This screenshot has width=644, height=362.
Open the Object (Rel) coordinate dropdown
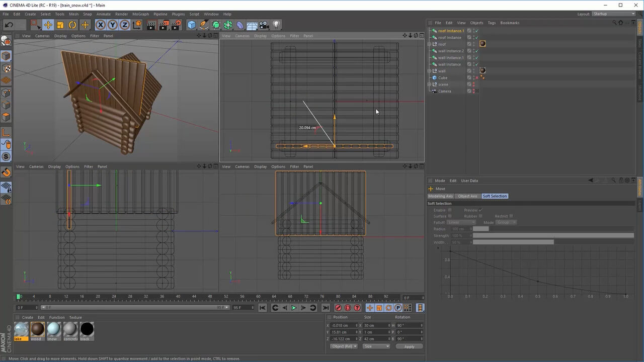(x=344, y=346)
